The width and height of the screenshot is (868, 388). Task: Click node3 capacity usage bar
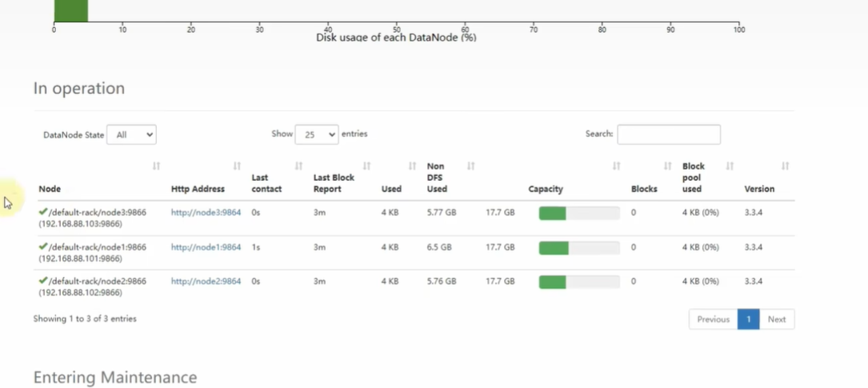pyautogui.click(x=579, y=213)
